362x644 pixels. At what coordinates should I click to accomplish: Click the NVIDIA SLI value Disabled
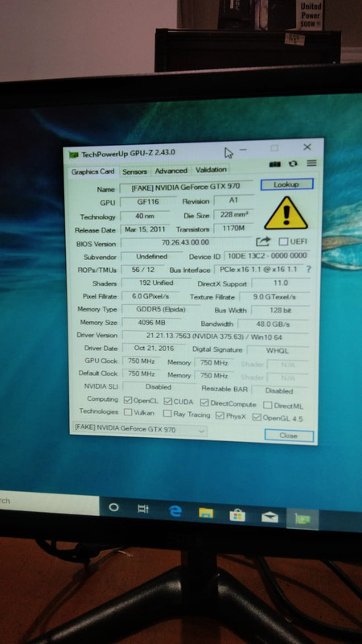pos(158,387)
